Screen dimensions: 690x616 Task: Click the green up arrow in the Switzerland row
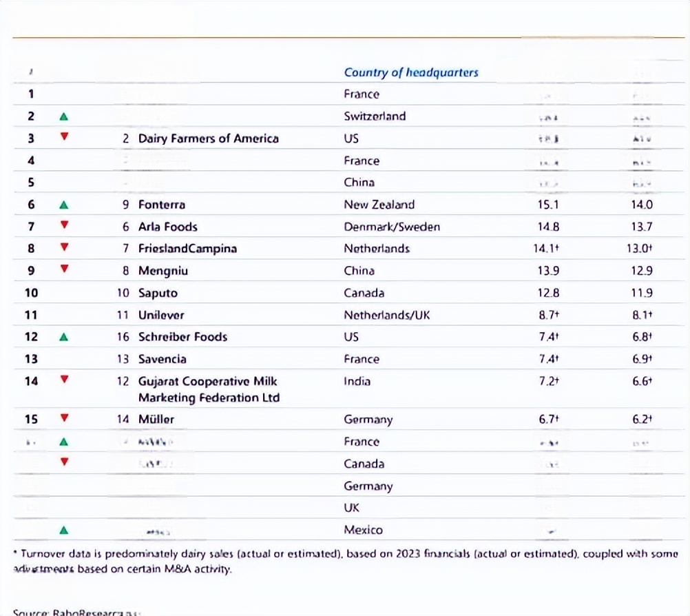pyautogui.click(x=64, y=116)
